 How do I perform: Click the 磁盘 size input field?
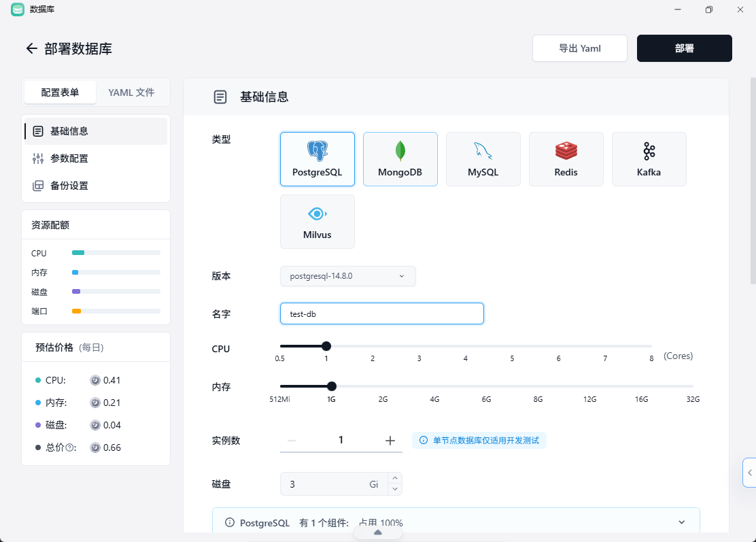[x=334, y=484]
